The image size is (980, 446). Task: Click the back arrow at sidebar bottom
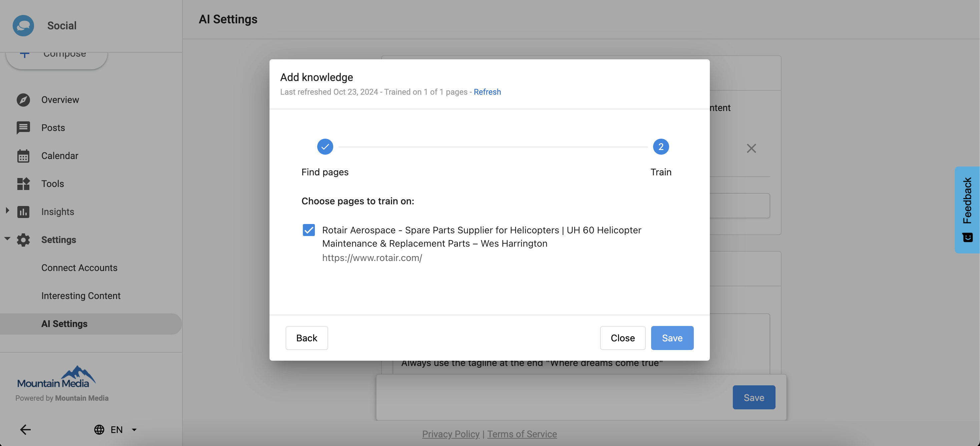[25, 430]
